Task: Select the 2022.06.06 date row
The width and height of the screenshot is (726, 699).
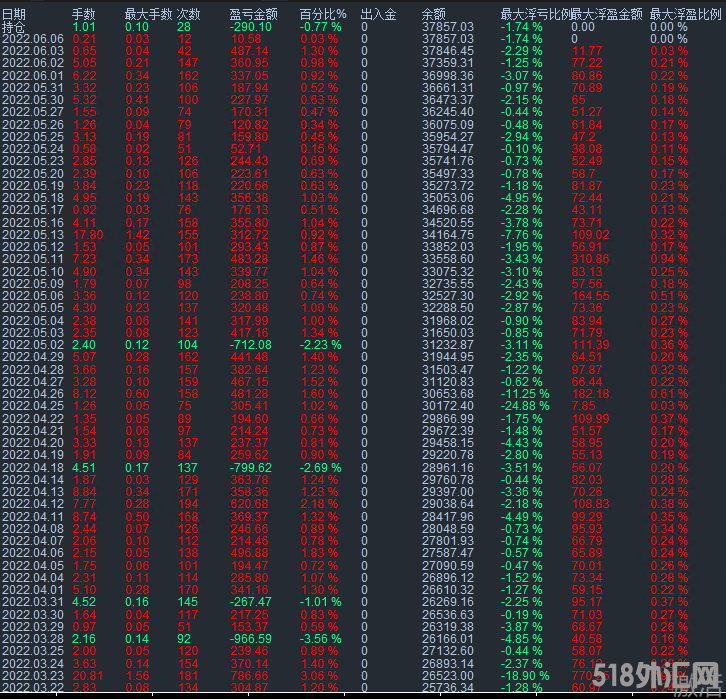Action: pyautogui.click(x=32, y=38)
